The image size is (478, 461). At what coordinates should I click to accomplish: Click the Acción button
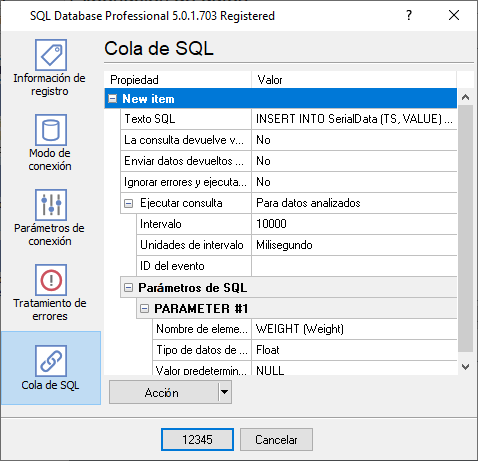(163, 392)
